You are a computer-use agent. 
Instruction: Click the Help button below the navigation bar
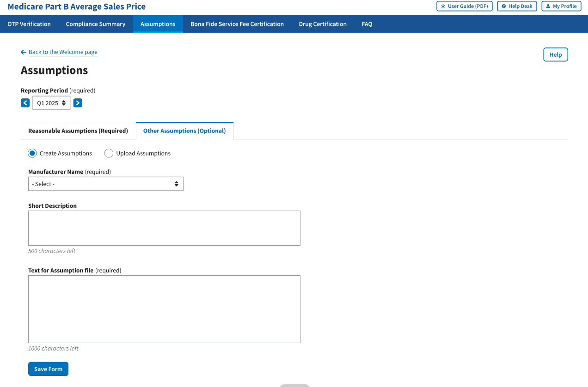[556, 54]
